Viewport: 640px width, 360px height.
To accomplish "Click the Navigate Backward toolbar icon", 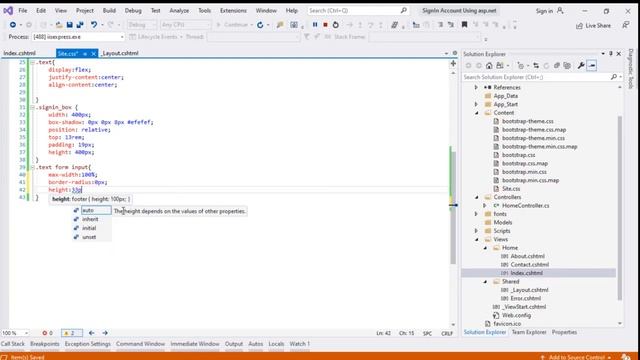I will (13, 25).
